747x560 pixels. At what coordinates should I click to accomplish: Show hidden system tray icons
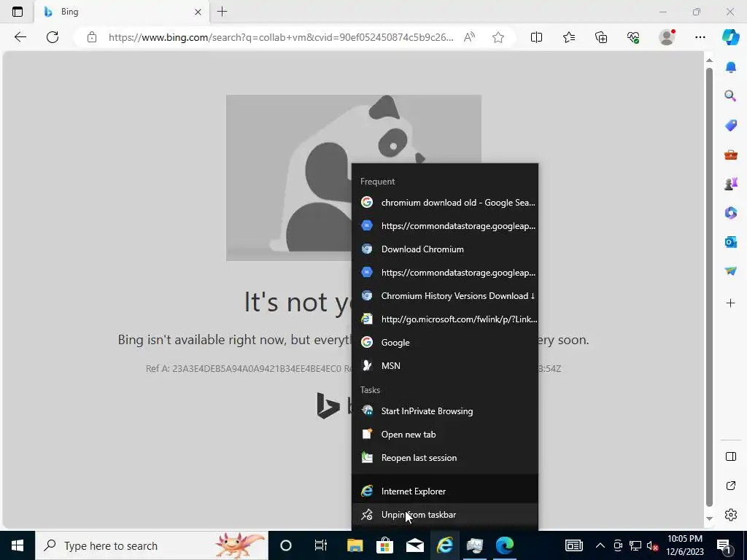click(600, 545)
